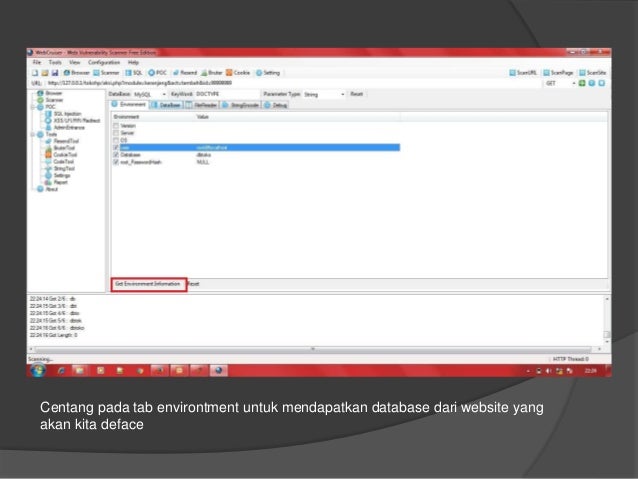Click the New file toolbar icon

[35, 73]
